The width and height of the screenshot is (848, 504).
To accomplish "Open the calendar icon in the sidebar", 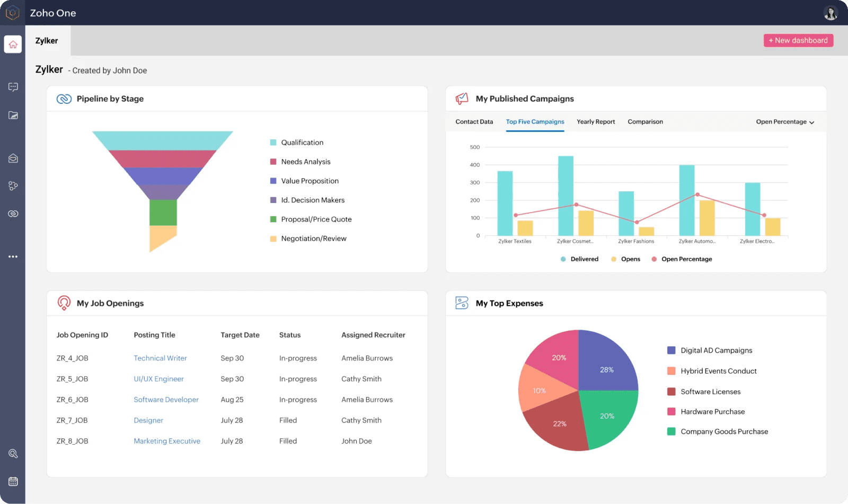I will pyautogui.click(x=13, y=481).
